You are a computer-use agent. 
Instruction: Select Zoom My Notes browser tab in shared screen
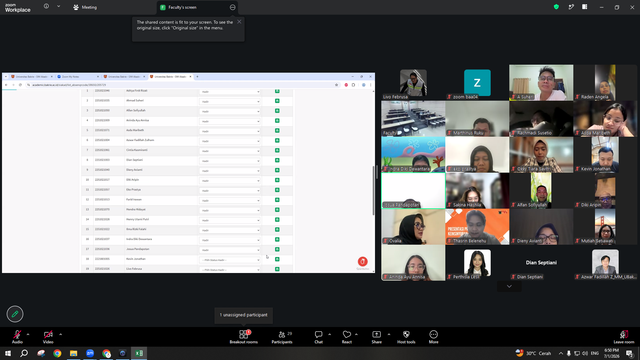pos(78,77)
